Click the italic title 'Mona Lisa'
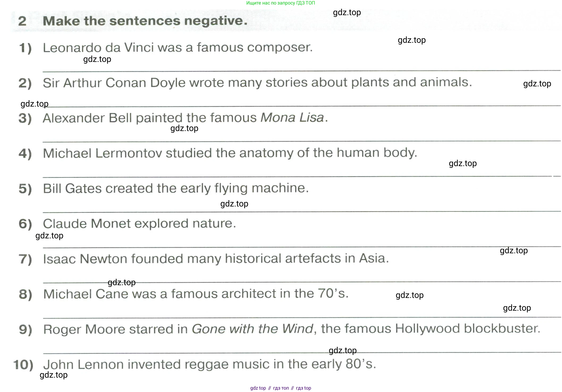 coord(292,117)
